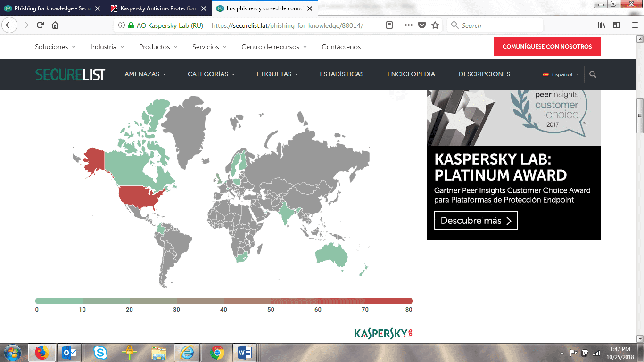
Task: Bookmark this page with the star icon
Action: (435, 25)
